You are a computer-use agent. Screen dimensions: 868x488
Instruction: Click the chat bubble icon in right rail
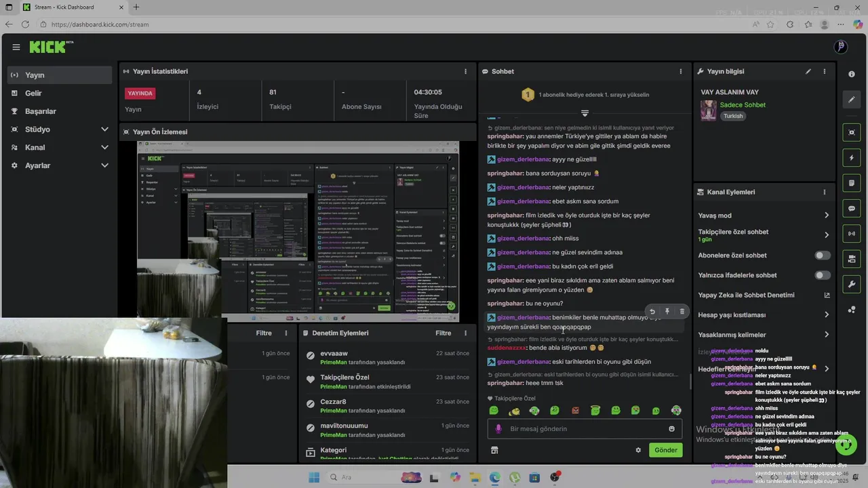tap(852, 208)
